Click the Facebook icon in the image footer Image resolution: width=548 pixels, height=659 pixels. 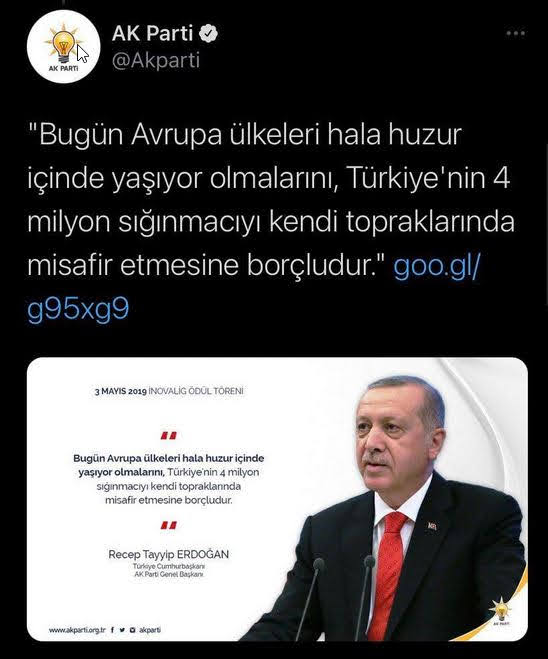click(x=112, y=630)
